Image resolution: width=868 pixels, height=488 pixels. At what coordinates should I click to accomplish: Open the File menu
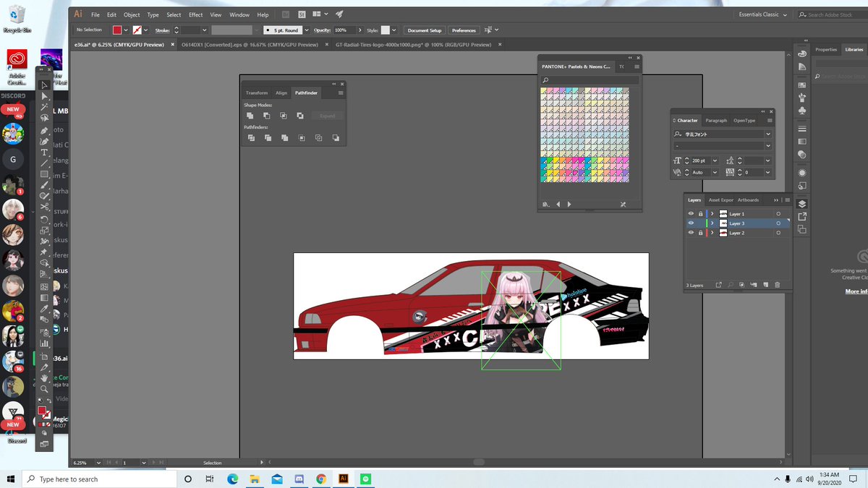click(x=95, y=14)
